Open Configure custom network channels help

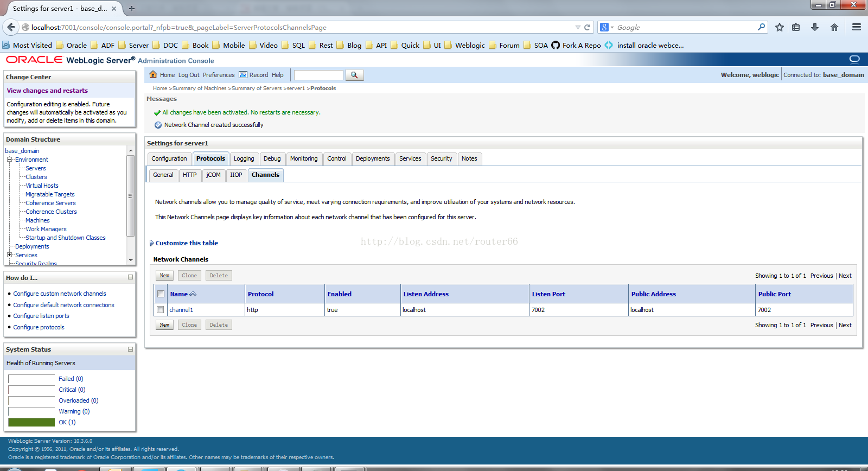pyautogui.click(x=60, y=294)
